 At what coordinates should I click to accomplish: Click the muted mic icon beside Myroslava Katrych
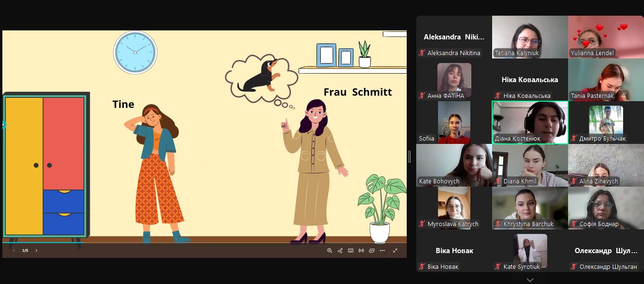[x=422, y=224]
